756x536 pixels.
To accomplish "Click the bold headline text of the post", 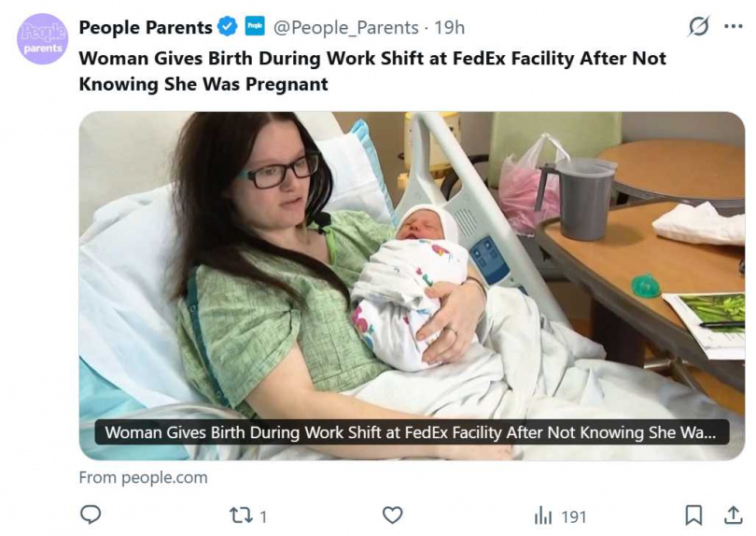I will [371, 70].
